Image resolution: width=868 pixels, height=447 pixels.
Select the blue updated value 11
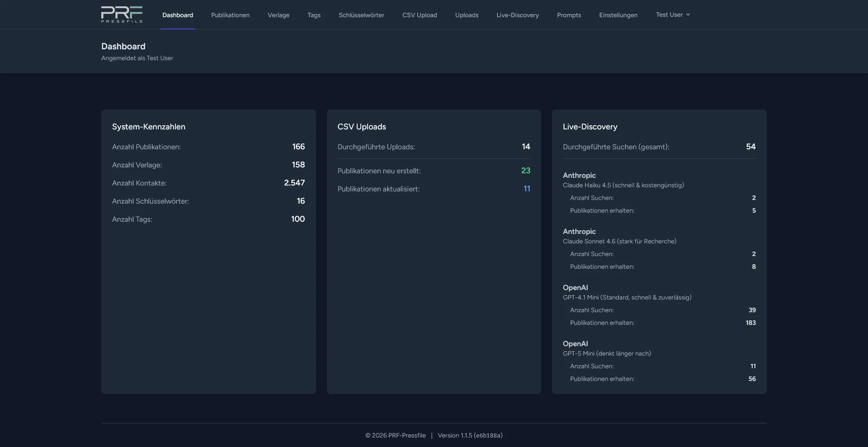[x=527, y=189]
